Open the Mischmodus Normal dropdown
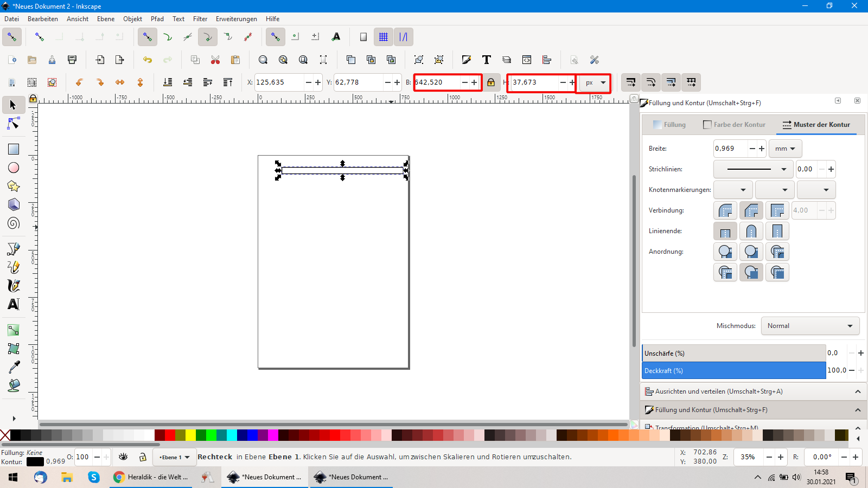Screen dimensions: 868x488 point(810,326)
